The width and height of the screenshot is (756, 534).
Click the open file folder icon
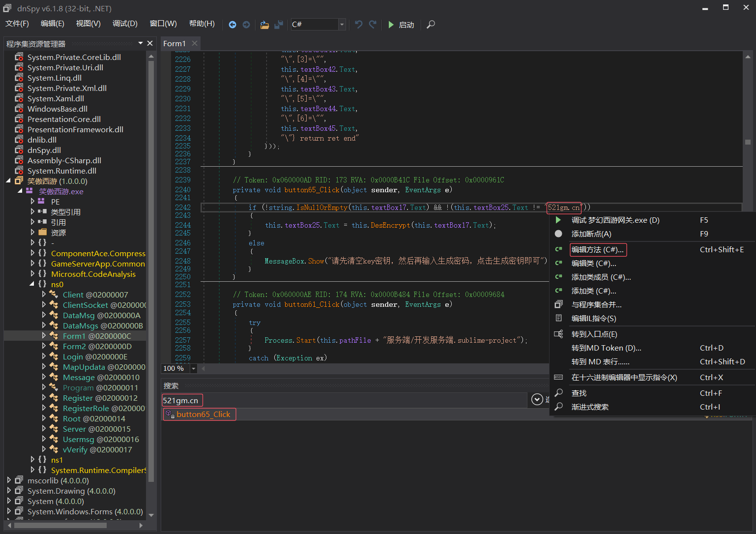(264, 25)
